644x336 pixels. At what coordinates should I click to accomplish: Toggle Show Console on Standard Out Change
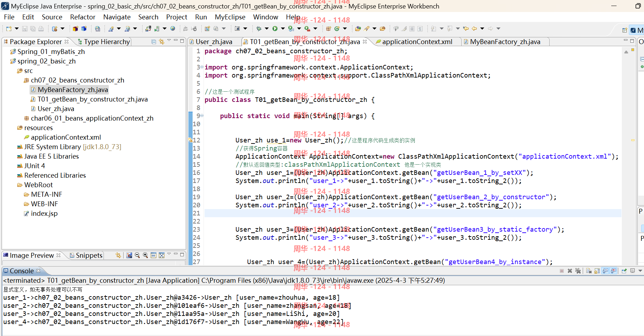point(605,271)
